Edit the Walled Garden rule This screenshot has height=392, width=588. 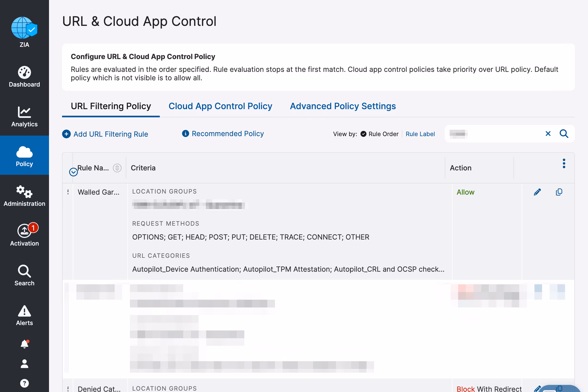point(537,192)
